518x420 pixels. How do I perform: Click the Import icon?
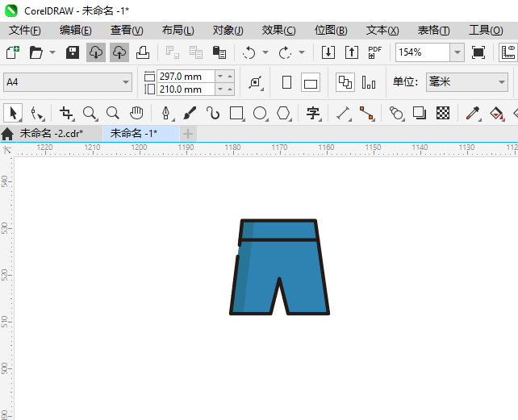(x=328, y=52)
